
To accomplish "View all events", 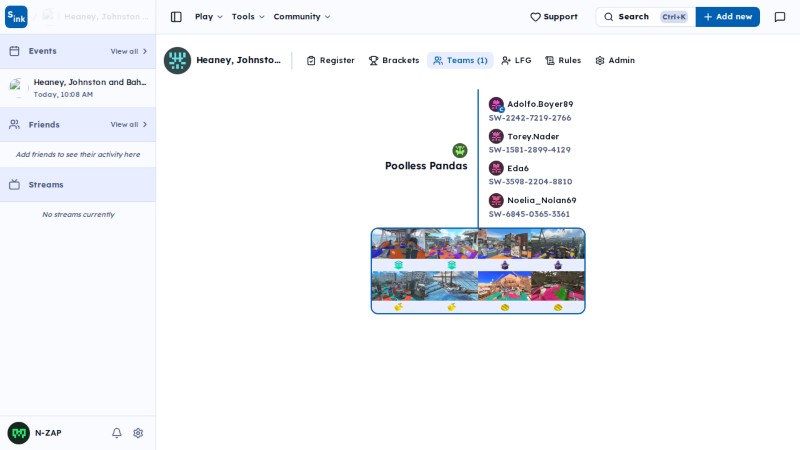I will click(129, 51).
